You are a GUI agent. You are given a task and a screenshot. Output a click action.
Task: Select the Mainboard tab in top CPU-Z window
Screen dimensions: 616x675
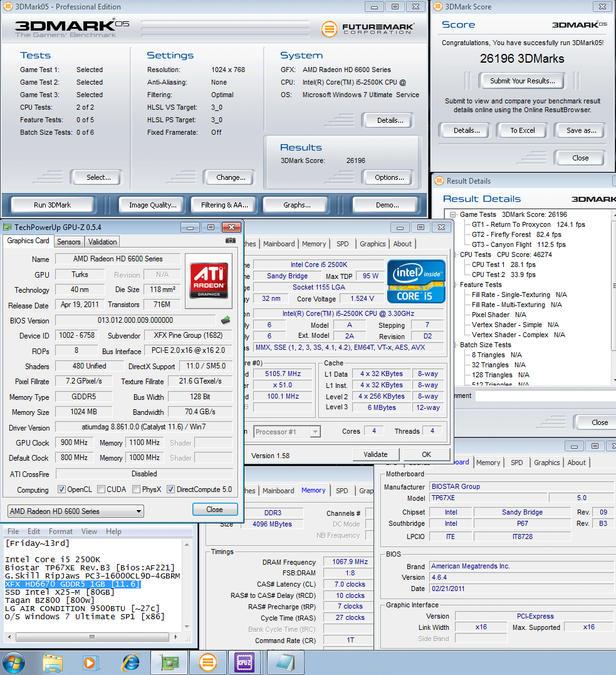pos(279,244)
